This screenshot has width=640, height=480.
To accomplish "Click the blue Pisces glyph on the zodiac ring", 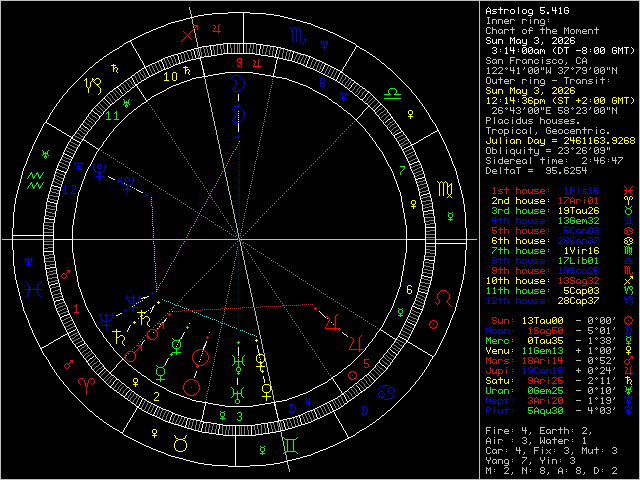I will 33,290.
